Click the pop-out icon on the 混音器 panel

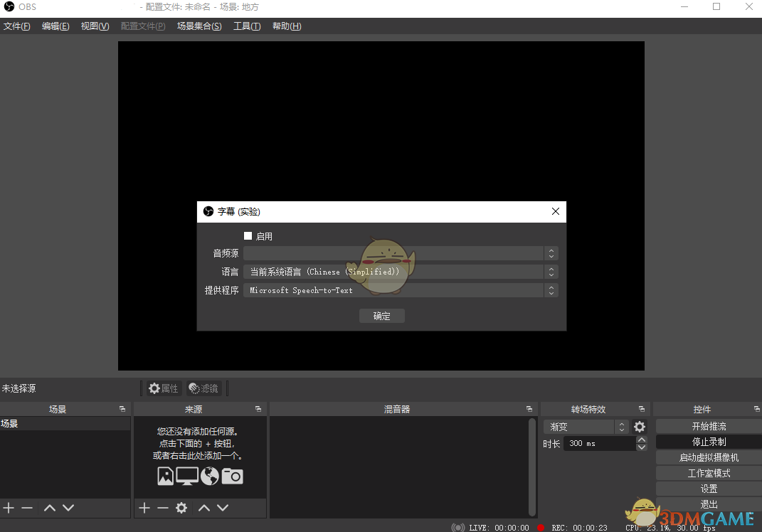[x=529, y=408]
